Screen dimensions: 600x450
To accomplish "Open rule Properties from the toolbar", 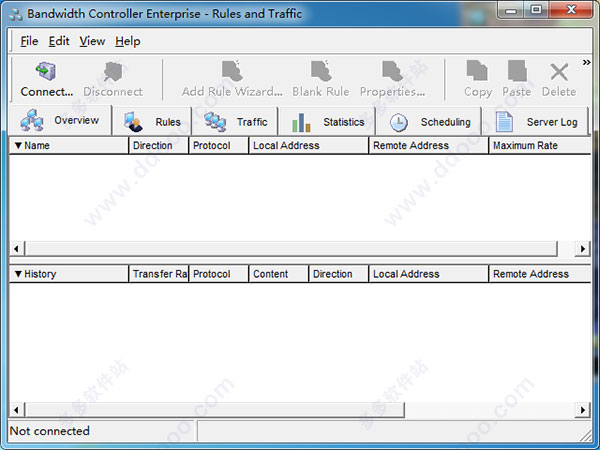I will [x=392, y=79].
